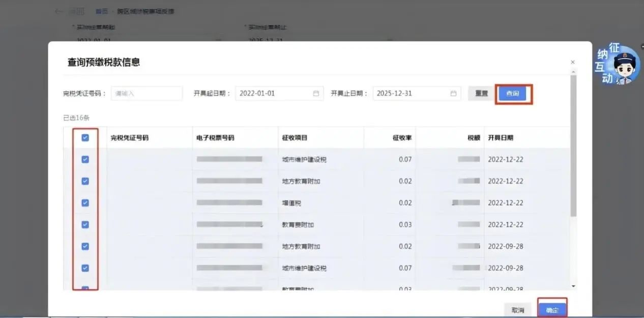Click the 重置 button
The image size is (644, 318).
pyautogui.click(x=481, y=94)
